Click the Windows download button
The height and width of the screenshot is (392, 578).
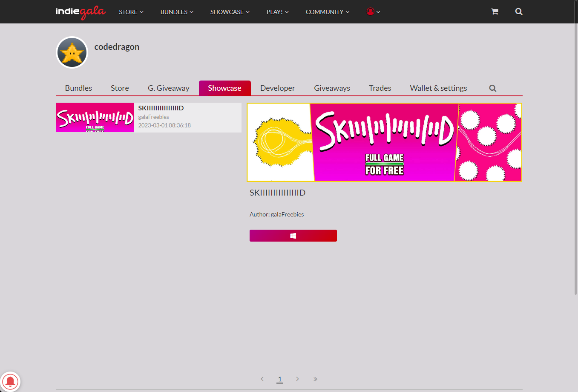[293, 236]
